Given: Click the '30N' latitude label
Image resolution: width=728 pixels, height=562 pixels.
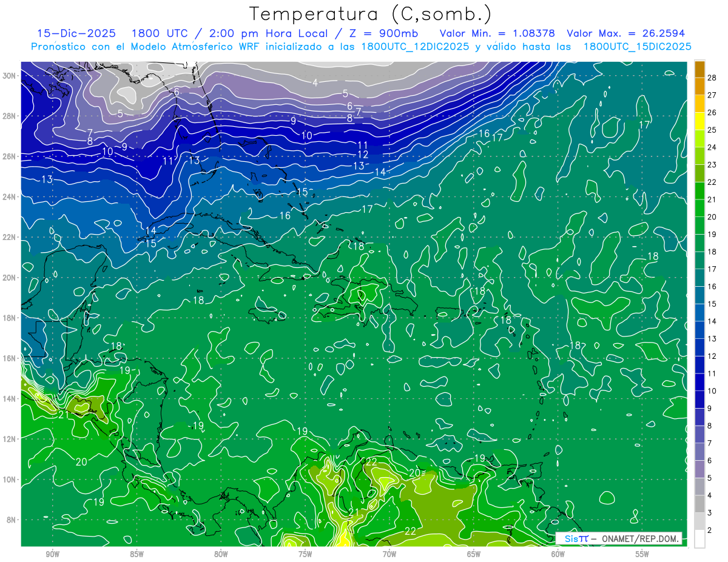Looking at the screenshot, I should pyautogui.click(x=10, y=75).
